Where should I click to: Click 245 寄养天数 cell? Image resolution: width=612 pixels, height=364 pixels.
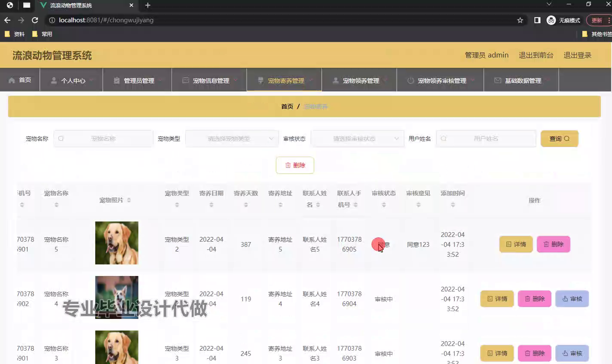(x=246, y=353)
